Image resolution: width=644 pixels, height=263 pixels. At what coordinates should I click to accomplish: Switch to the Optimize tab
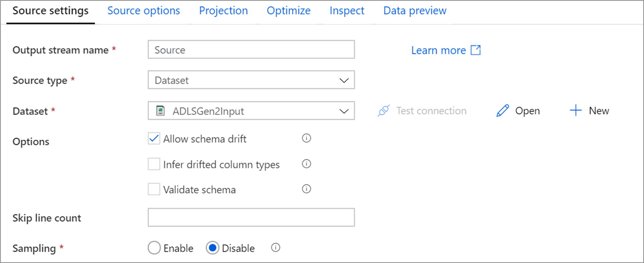pos(288,10)
